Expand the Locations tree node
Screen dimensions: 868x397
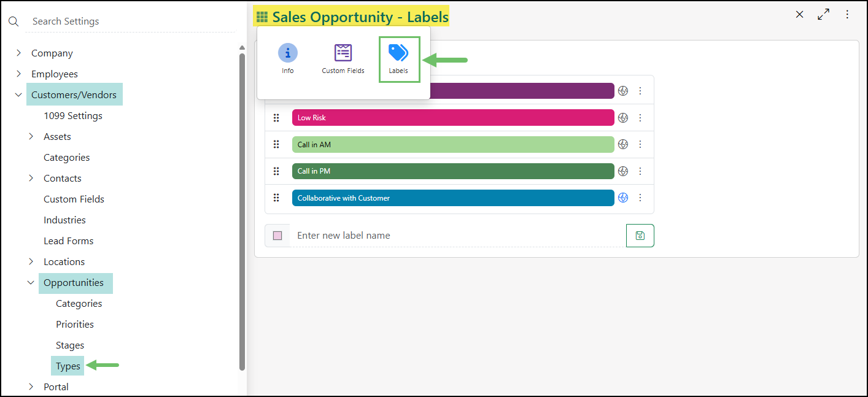[x=31, y=262]
